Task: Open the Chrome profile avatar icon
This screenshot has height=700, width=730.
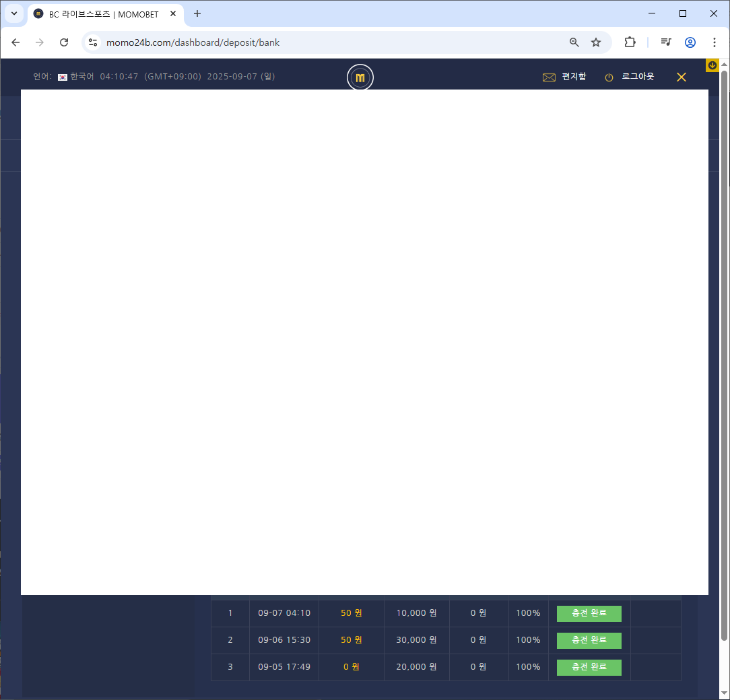Action: point(690,42)
